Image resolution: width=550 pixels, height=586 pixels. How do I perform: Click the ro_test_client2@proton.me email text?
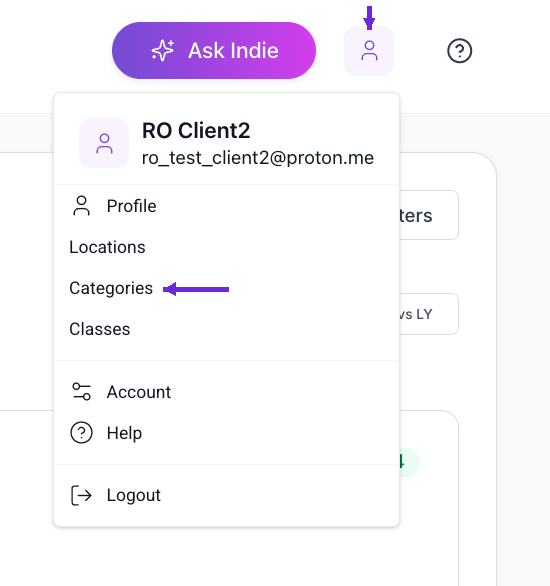[258, 158]
